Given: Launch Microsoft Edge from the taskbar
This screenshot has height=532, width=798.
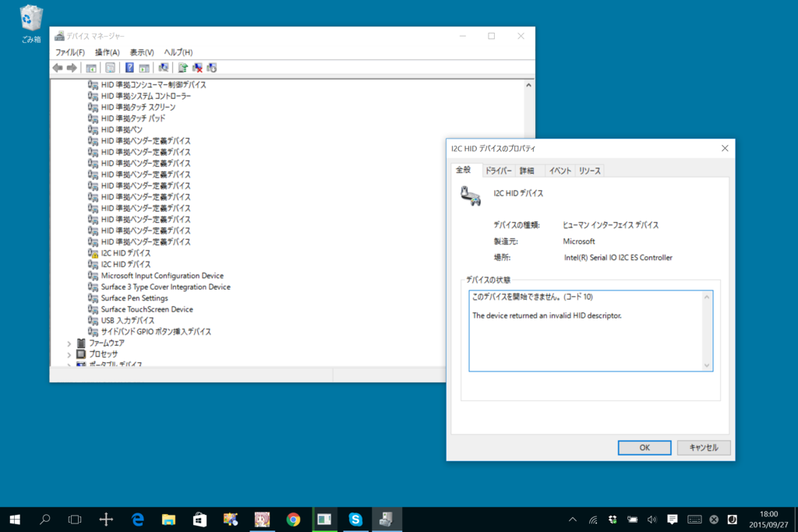Looking at the screenshot, I should 137,520.
